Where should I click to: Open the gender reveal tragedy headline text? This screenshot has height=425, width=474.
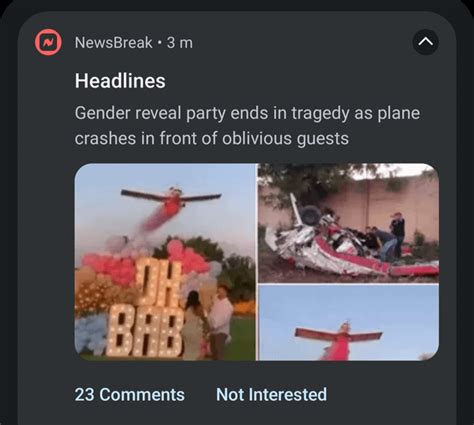coord(247,126)
